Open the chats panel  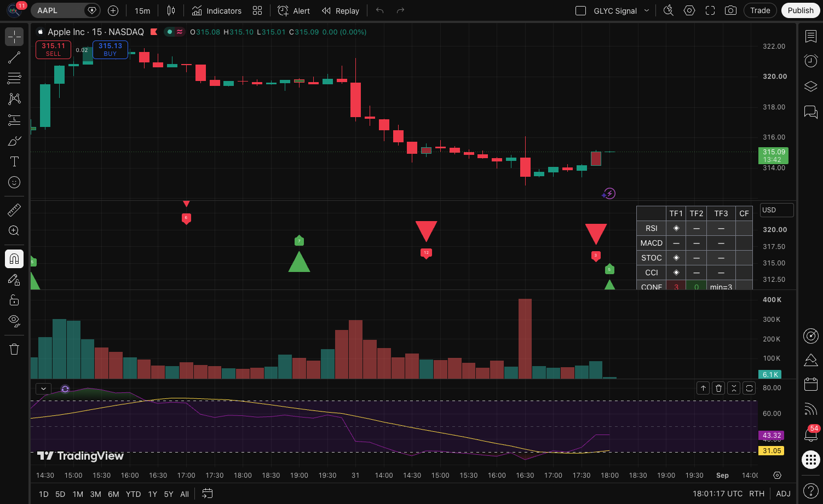click(x=810, y=112)
